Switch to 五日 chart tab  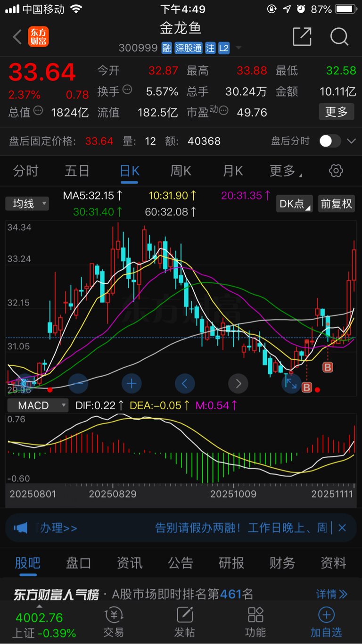click(x=77, y=171)
